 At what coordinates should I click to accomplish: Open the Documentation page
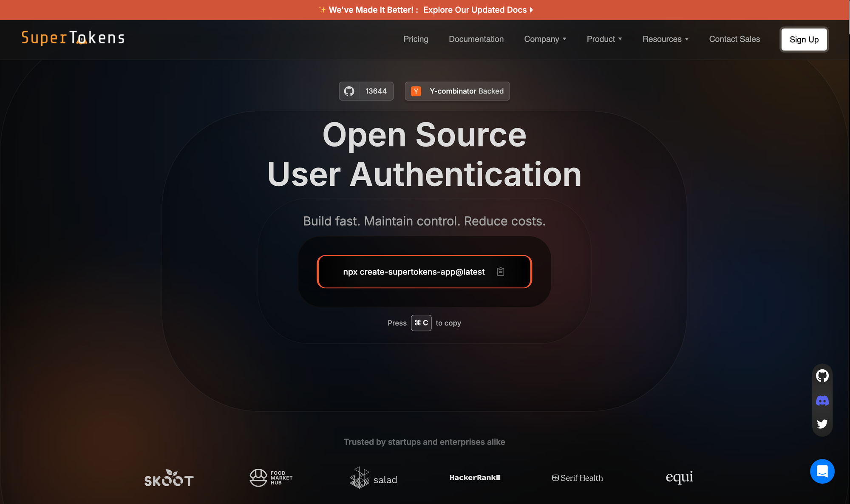coord(476,39)
